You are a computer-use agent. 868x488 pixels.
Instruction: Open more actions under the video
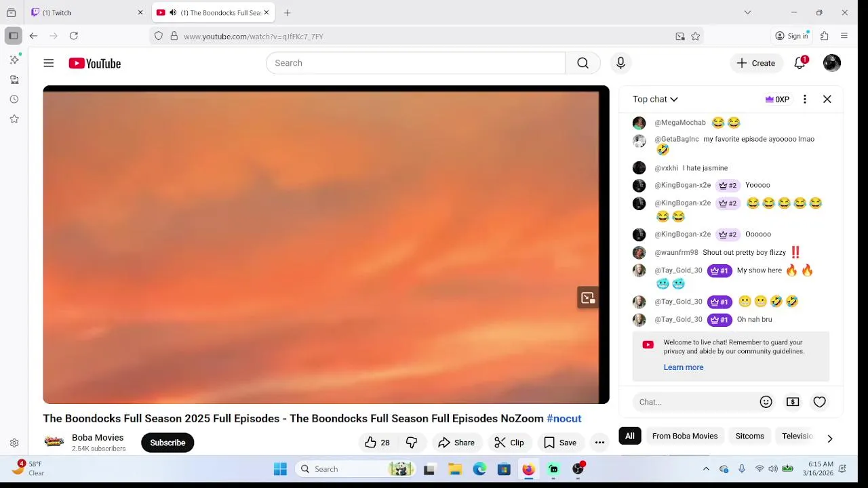[599, 443]
